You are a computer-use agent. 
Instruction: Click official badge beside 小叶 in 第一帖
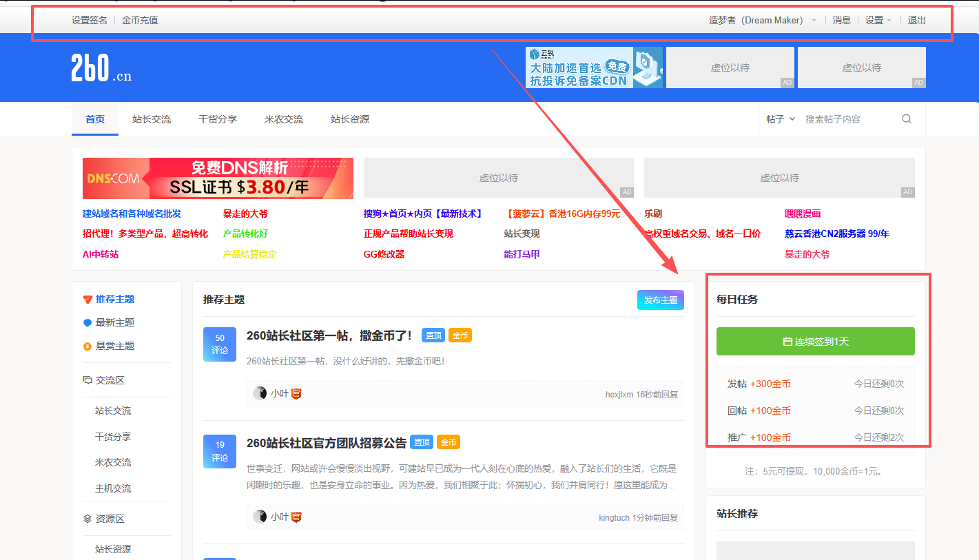pyautogui.click(x=296, y=393)
